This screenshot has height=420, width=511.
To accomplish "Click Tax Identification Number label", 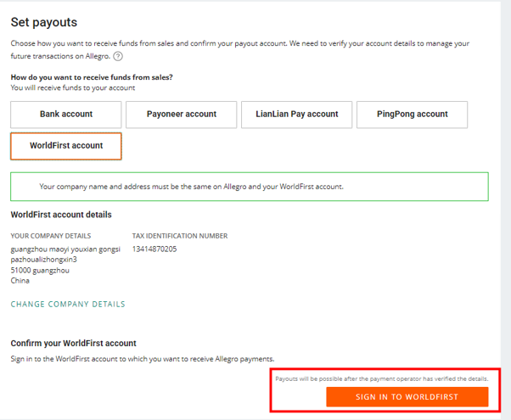I will point(180,236).
